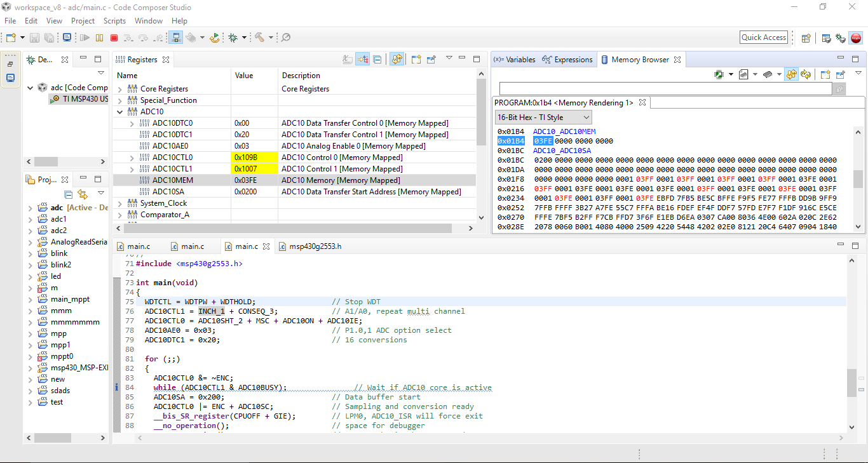Screen dimensions: 868x463
Task: Select the main_mppt project in explorer
Action: tap(69, 299)
